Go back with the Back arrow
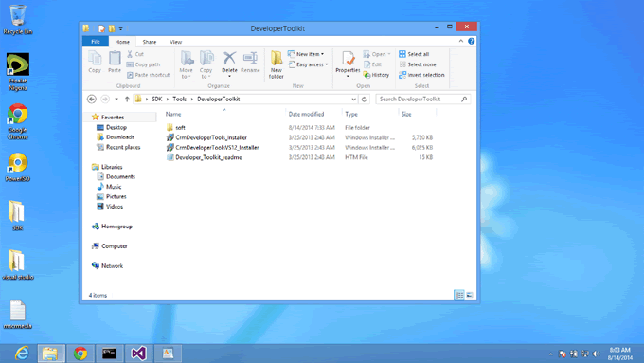 [x=92, y=100]
